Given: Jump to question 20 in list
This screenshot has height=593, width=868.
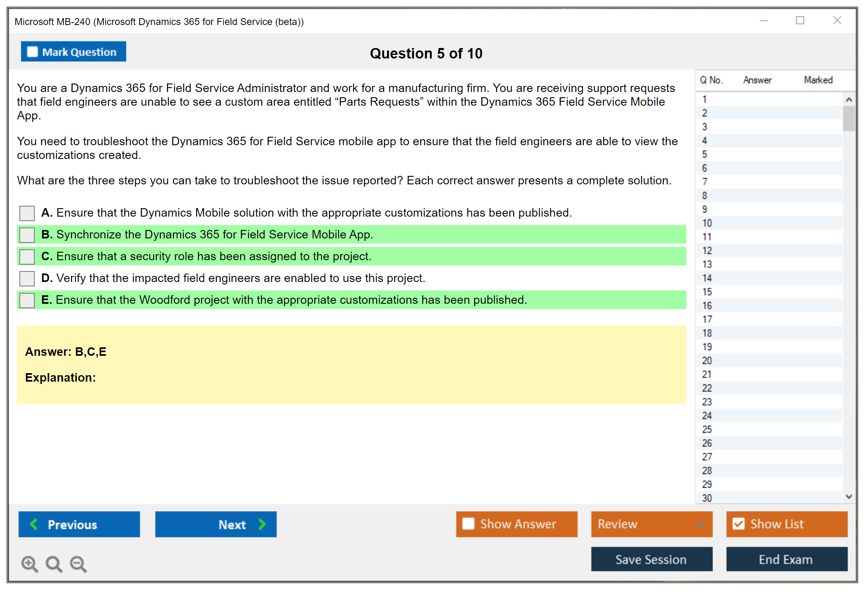Looking at the screenshot, I should [x=707, y=361].
